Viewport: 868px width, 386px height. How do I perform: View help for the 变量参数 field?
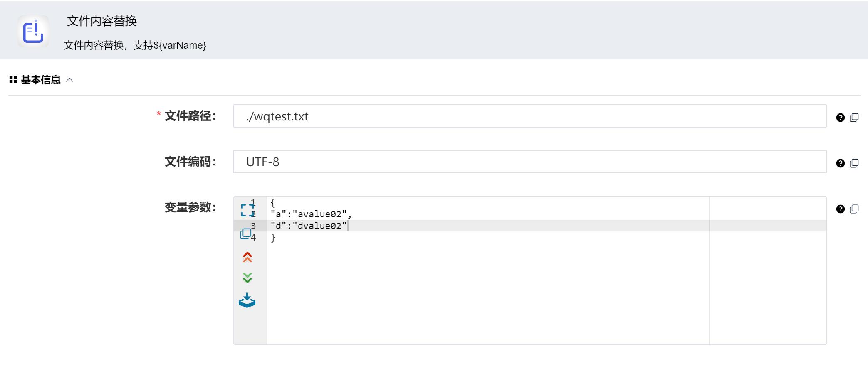(840, 209)
